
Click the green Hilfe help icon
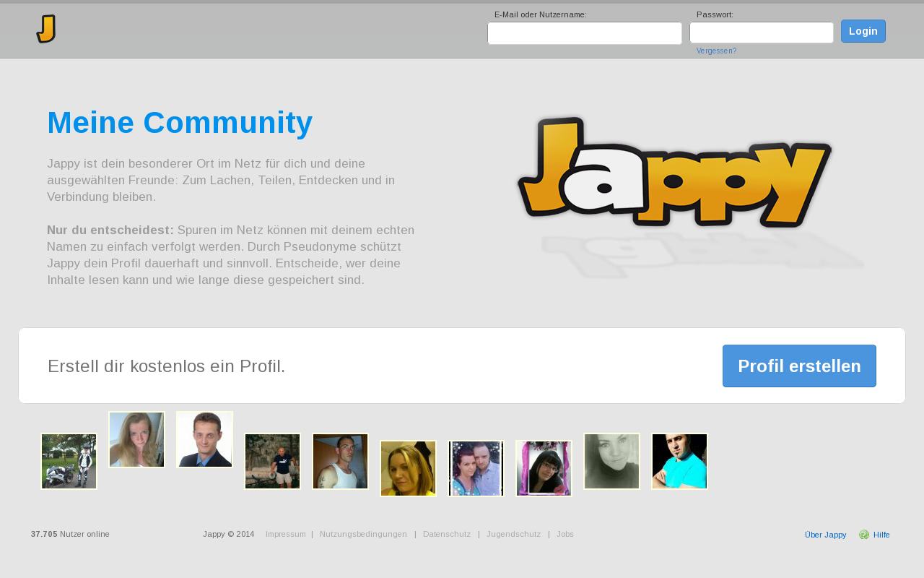tap(864, 535)
